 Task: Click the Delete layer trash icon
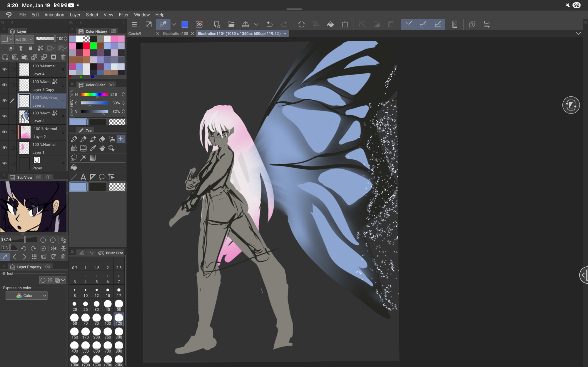tap(63, 57)
